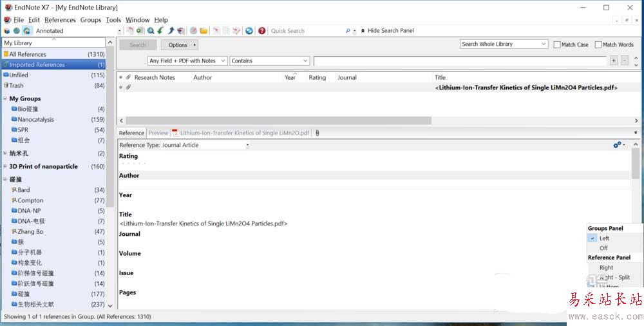
Task: Click the Format Bibliography toolbar icon
Action: coord(226,30)
